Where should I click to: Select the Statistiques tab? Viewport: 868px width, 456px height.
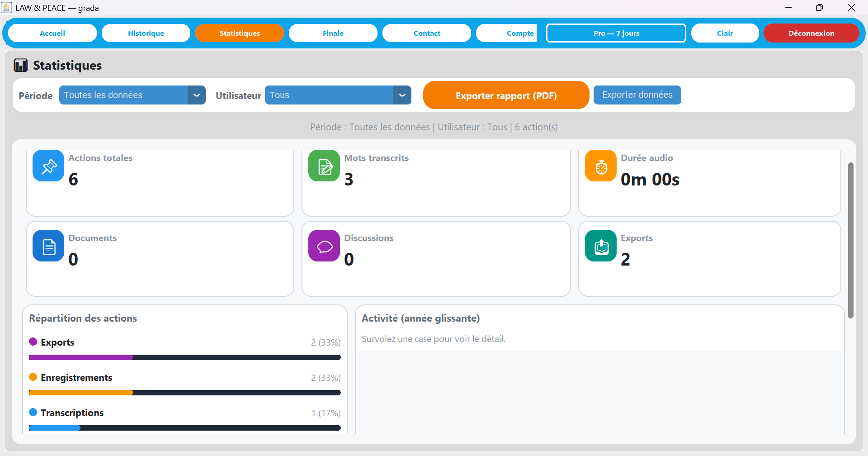click(x=240, y=33)
